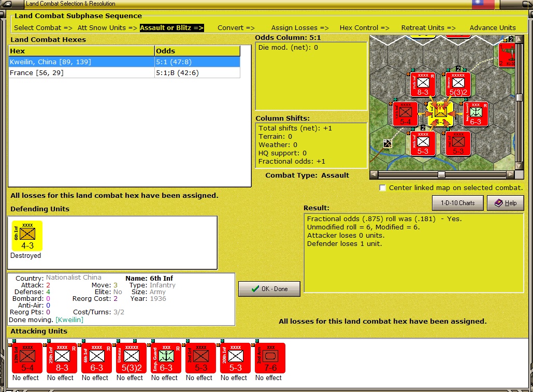Click map scroll right arrow
The image size is (533, 392).
click(511, 175)
